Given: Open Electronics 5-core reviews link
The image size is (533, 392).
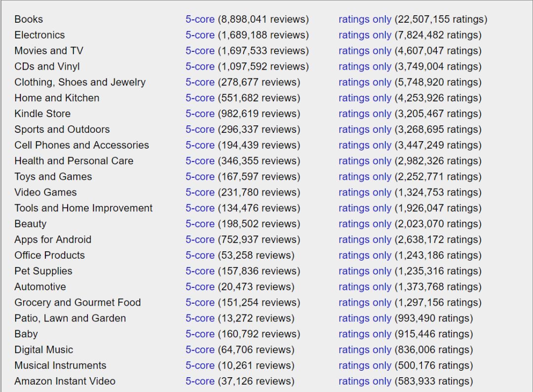Looking at the screenshot, I should pyautogui.click(x=200, y=35).
